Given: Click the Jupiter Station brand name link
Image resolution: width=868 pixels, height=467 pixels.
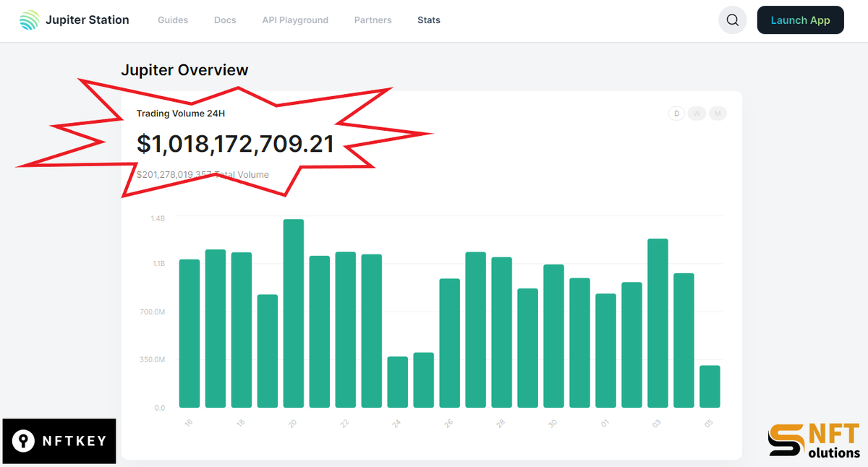Looking at the screenshot, I should 88,20.
